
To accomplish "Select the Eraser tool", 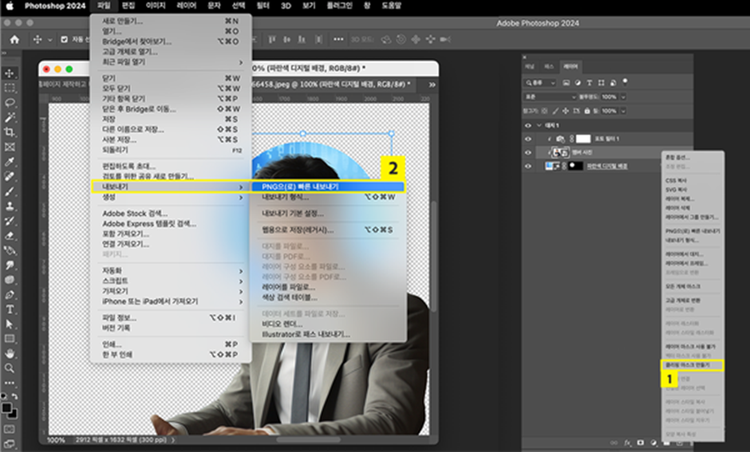I will [x=10, y=236].
